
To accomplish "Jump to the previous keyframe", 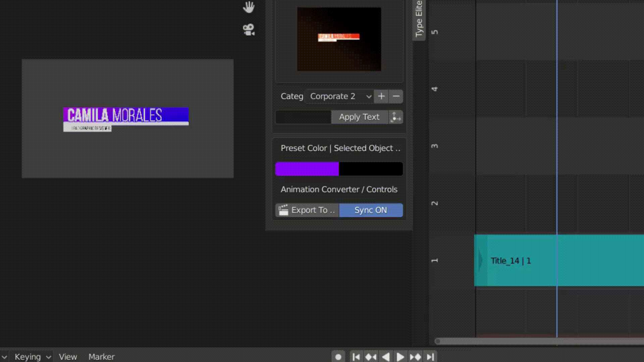I will click(371, 357).
